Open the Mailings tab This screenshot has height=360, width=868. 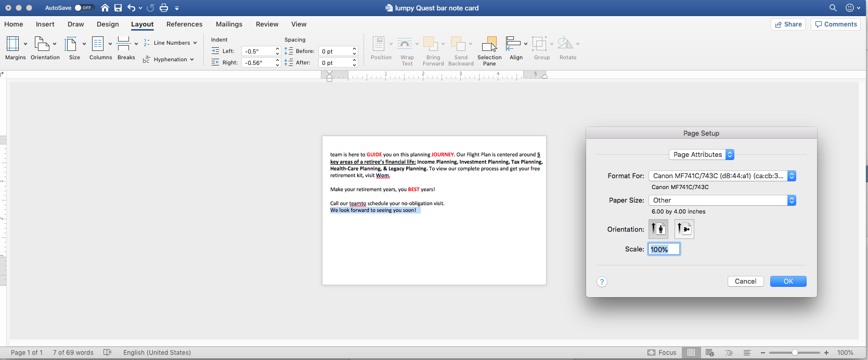pyautogui.click(x=229, y=24)
